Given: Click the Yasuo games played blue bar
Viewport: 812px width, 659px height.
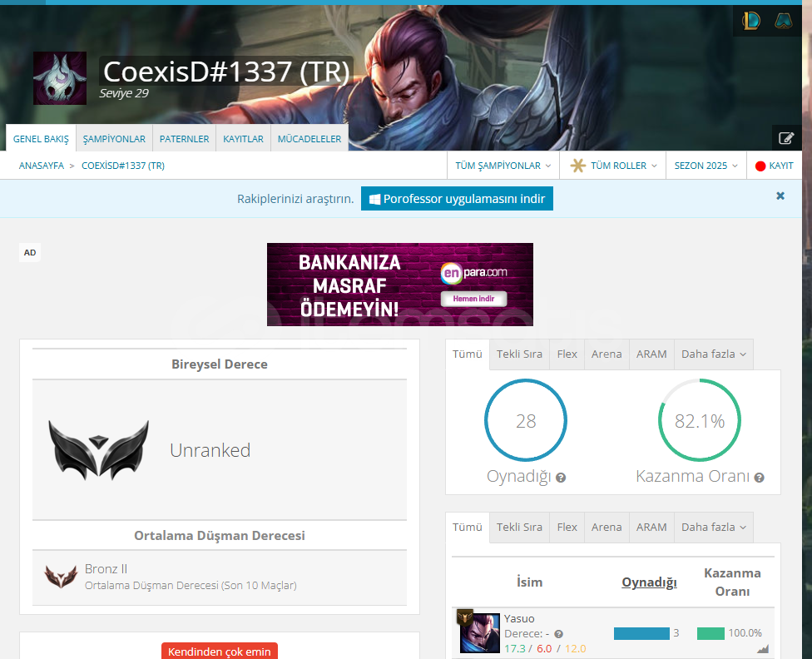Looking at the screenshot, I should [641, 633].
